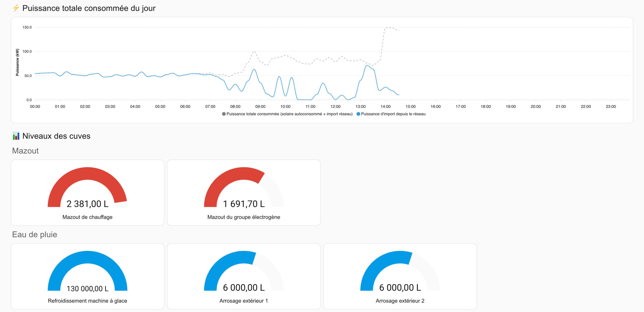The height and width of the screenshot is (312, 644).
Task: Toggle the blue grid import legend dot
Action: coord(358,114)
